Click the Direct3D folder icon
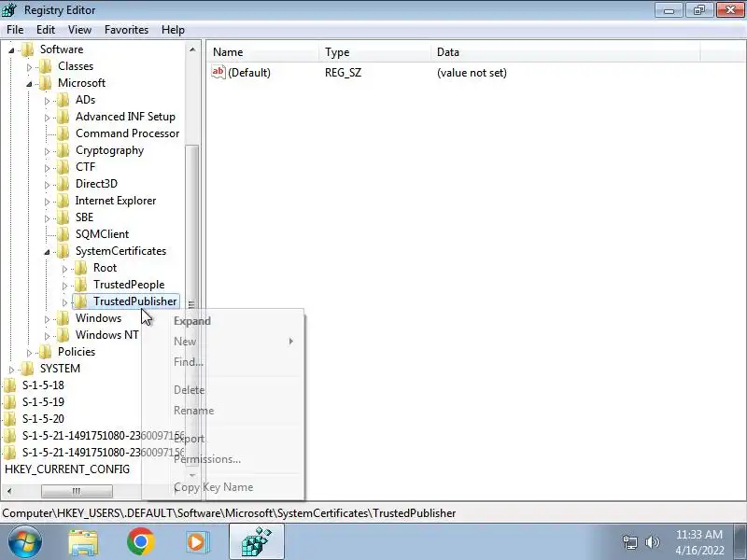This screenshot has height=560, width=747. click(x=63, y=184)
